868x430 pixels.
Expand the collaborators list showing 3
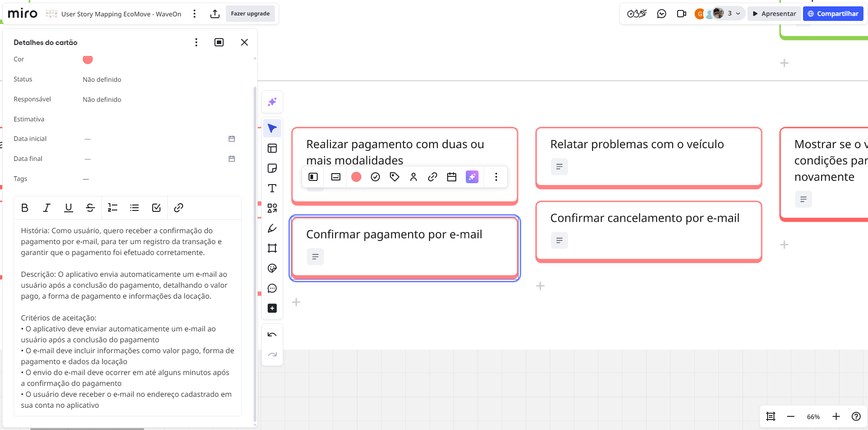tap(733, 14)
